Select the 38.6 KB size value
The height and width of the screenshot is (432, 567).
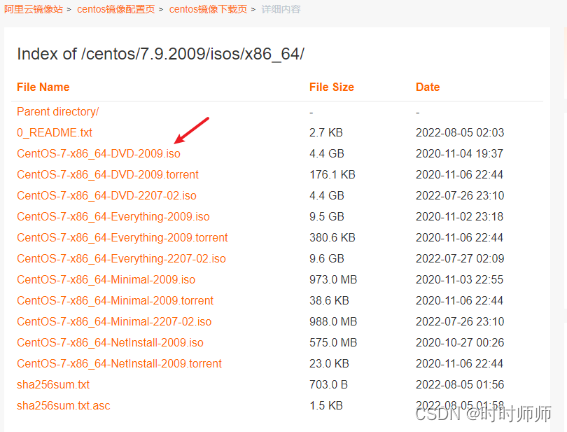pos(329,300)
